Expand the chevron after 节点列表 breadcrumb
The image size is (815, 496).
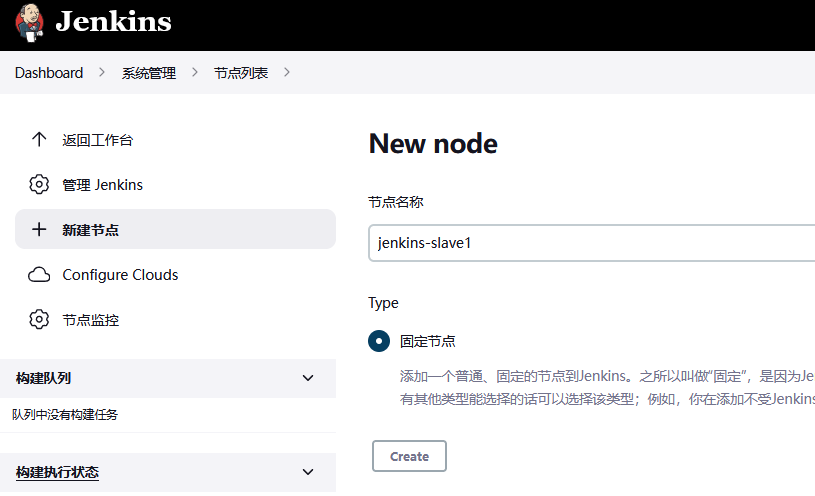pyautogui.click(x=287, y=73)
